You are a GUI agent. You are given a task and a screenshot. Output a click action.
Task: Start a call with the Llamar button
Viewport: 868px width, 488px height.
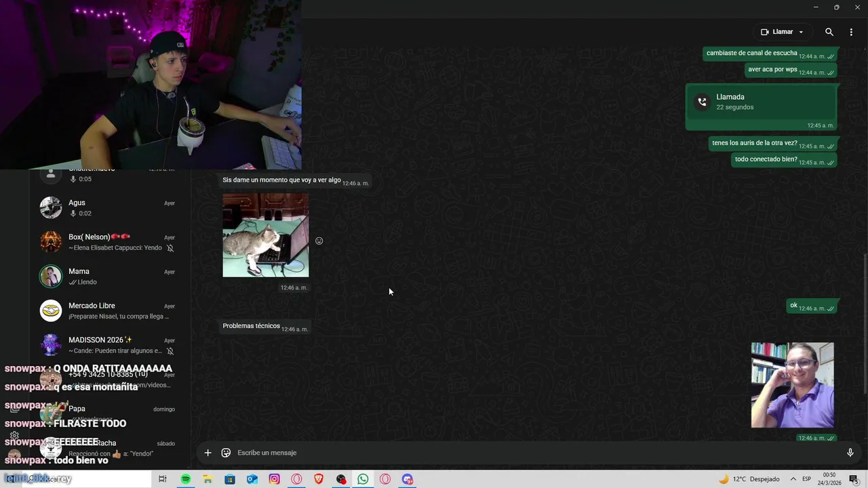click(776, 32)
